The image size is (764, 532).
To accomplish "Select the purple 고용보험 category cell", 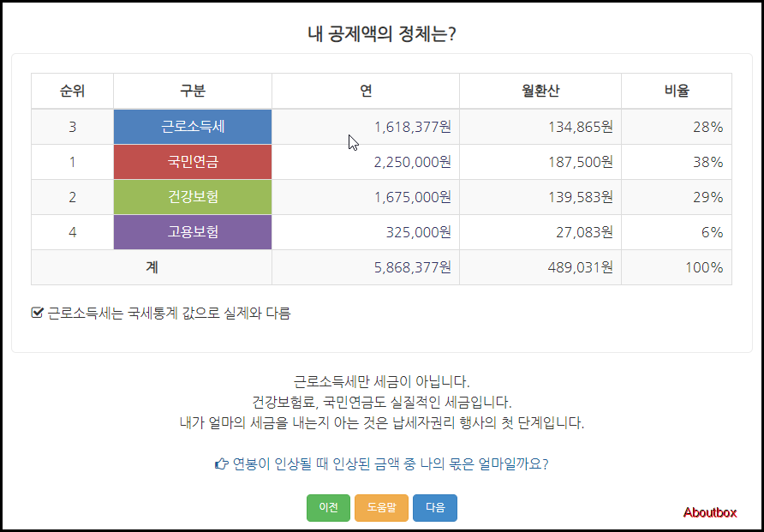I will pyautogui.click(x=193, y=232).
